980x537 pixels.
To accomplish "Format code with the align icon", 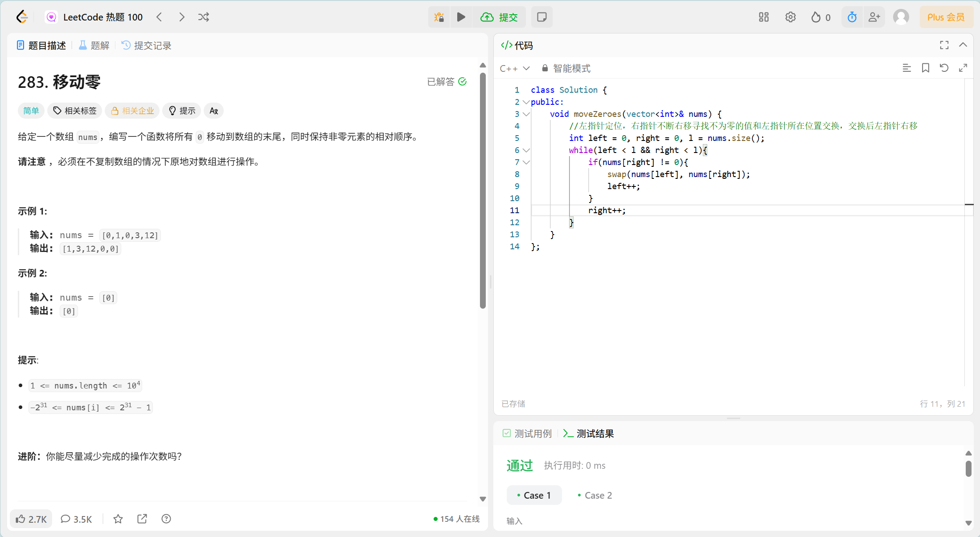I will coord(906,68).
